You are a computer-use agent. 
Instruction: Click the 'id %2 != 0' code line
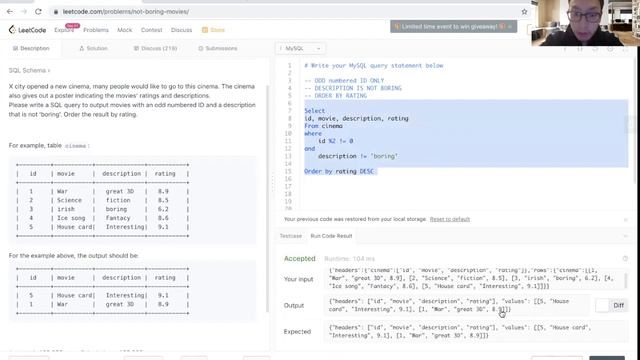[336, 141]
